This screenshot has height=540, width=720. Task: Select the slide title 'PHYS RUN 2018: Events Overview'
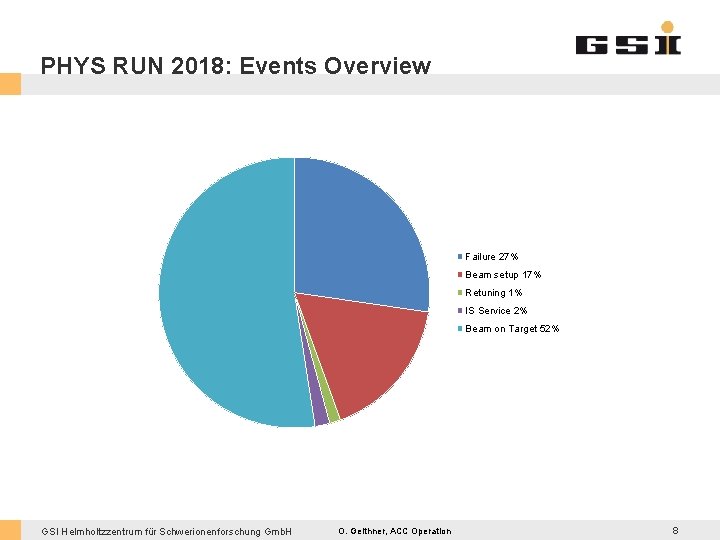pyautogui.click(x=236, y=65)
